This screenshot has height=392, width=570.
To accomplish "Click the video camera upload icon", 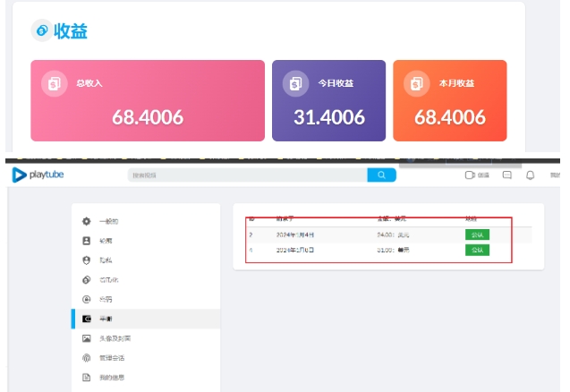I will (x=470, y=175).
